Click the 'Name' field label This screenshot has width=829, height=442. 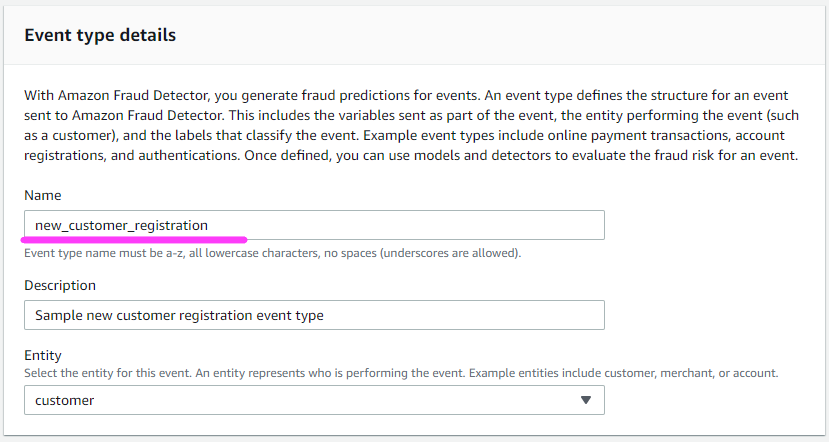pos(43,194)
